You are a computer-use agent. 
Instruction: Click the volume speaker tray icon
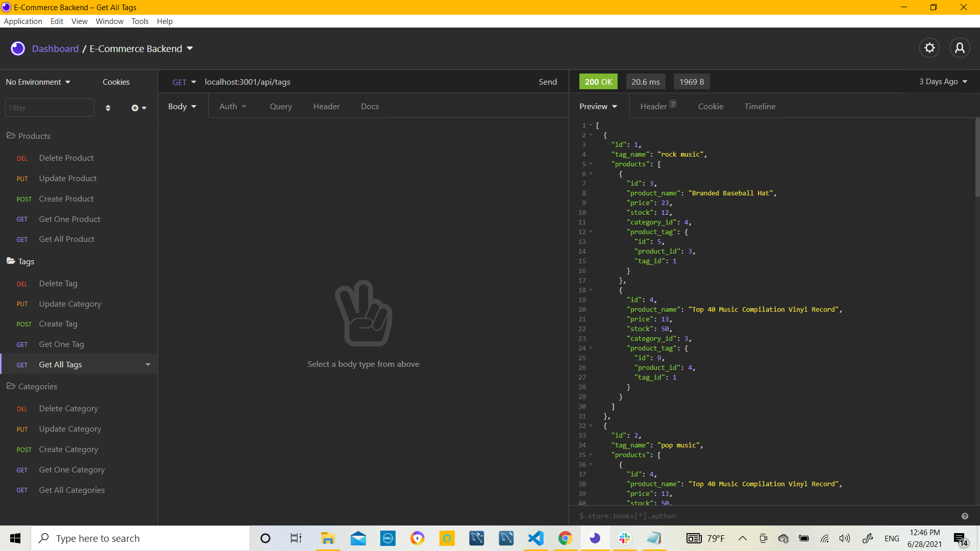pyautogui.click(x=845, y=538)
